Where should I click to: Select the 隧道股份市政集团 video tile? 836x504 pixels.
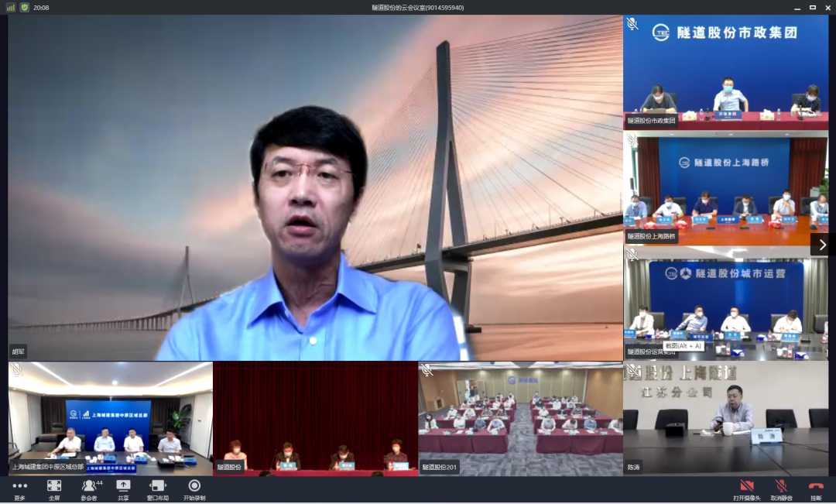[725, 71]
